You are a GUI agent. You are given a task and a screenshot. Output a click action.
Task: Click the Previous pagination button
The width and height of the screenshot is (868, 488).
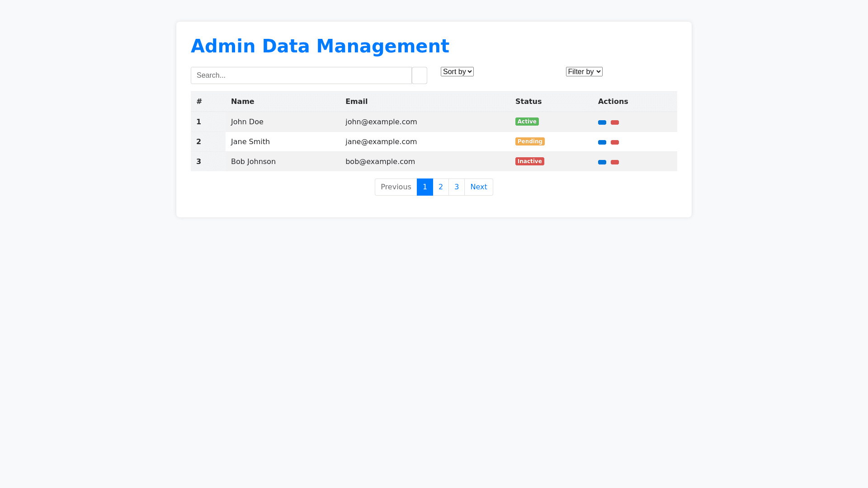tap(396, 187)
